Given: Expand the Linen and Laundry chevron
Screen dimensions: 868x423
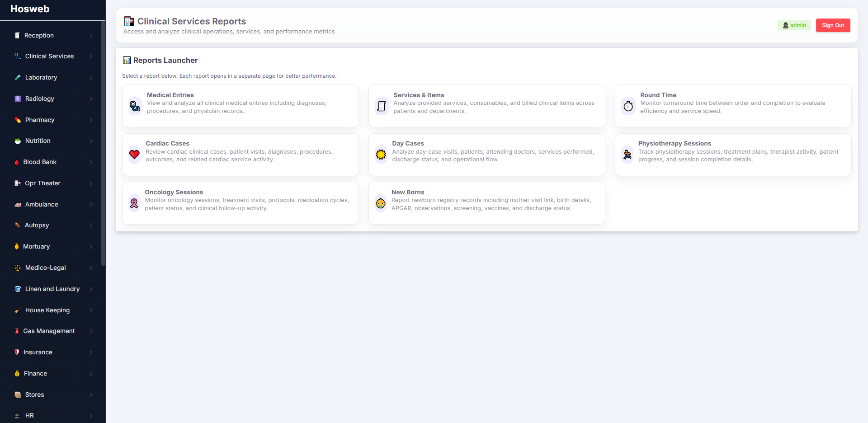Looking at the screenshot, I should point(91,289).
